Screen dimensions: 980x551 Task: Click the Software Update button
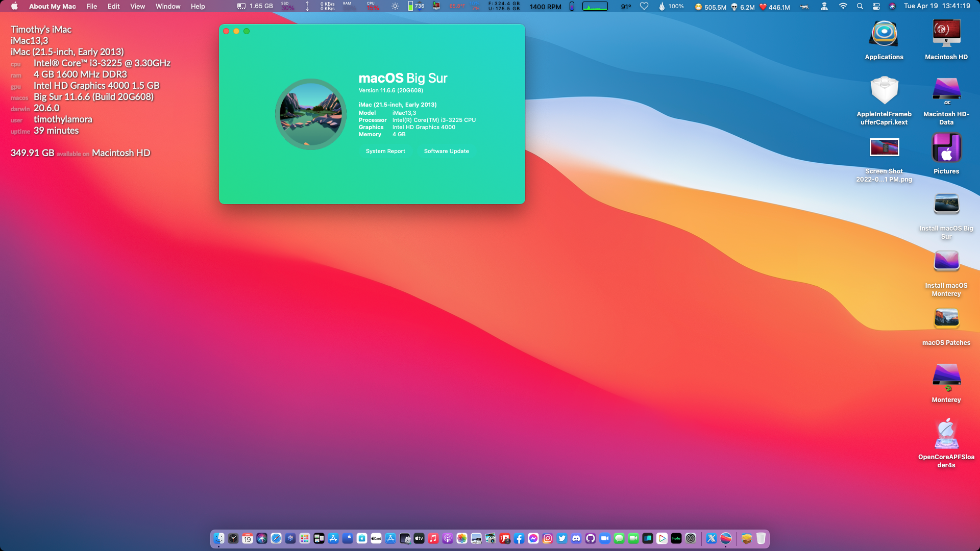click(446, 151)
